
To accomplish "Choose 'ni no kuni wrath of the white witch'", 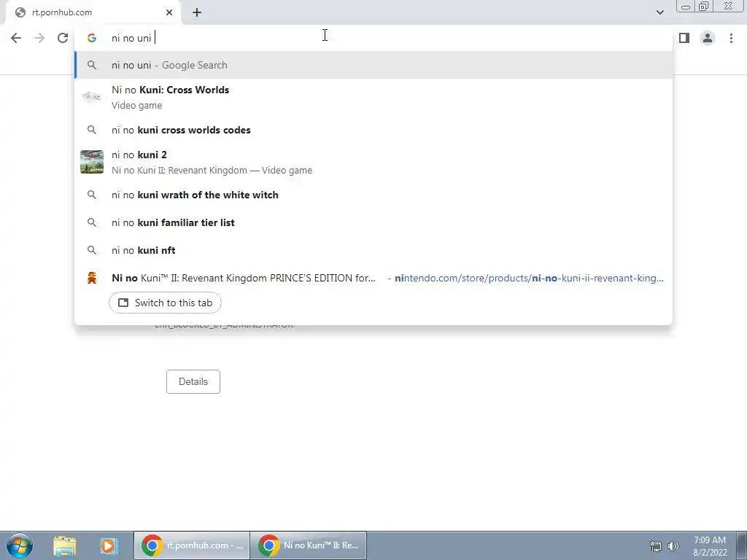I will point(373,195).
